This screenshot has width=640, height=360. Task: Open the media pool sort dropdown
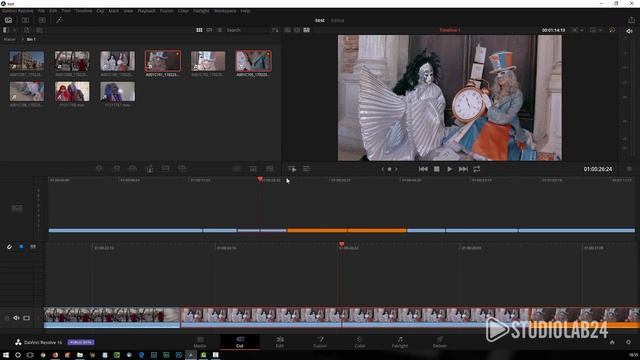point(275,30)
